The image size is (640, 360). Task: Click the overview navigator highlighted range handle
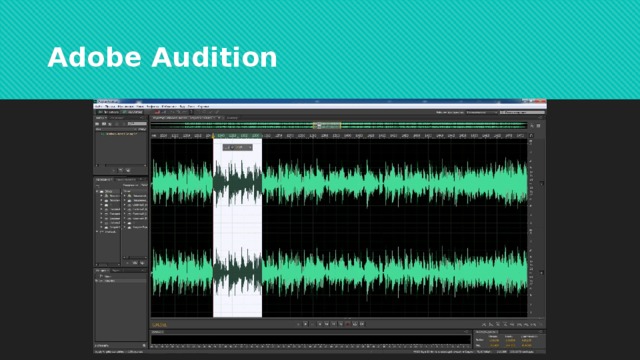327,125
